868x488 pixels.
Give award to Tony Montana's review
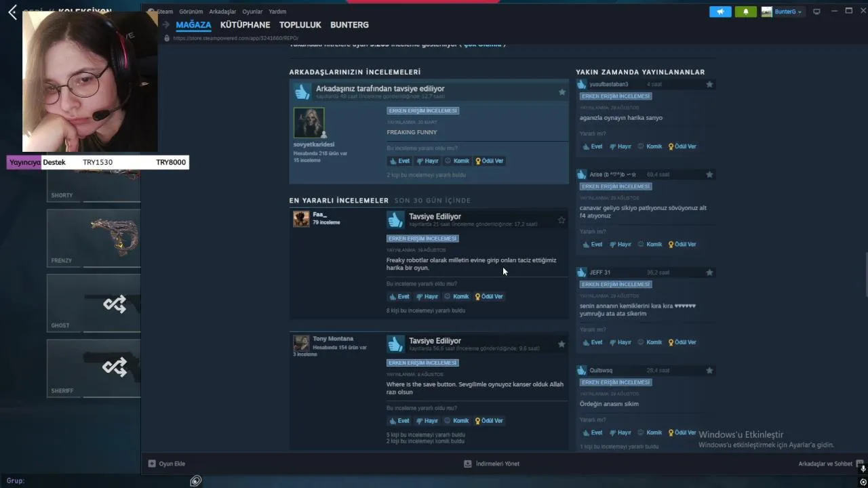pyautogui.click(x=490, y=421)
